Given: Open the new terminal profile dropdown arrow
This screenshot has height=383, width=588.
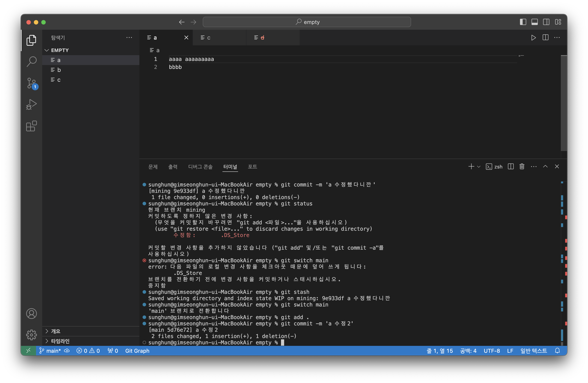Looking at the screenshot, I should point(479,167).
